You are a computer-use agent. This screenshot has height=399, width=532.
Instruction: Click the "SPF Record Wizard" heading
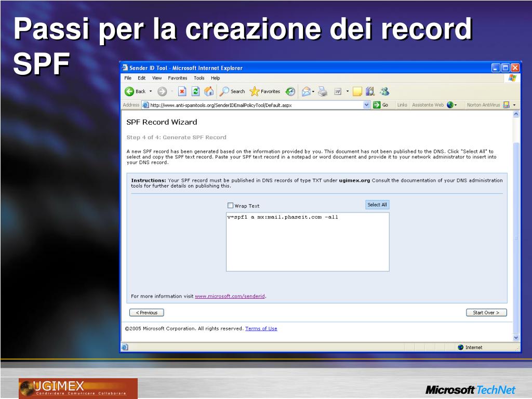click(162, 122)
